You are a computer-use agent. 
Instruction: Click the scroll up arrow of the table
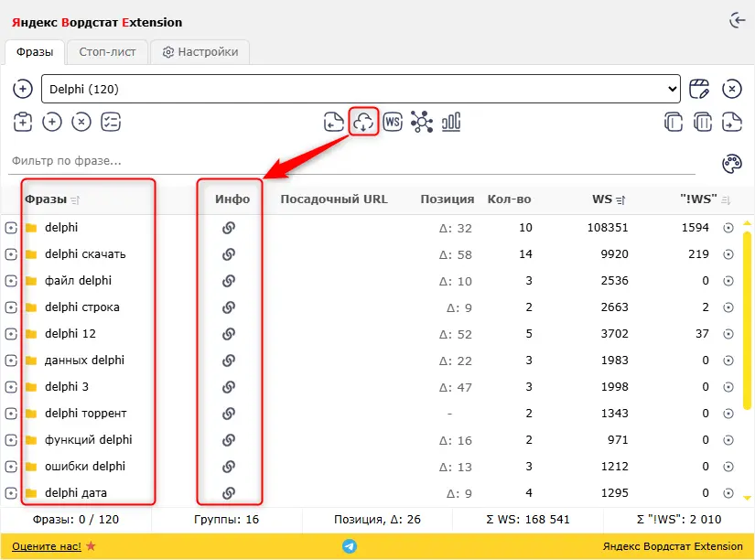coord(747,223)
